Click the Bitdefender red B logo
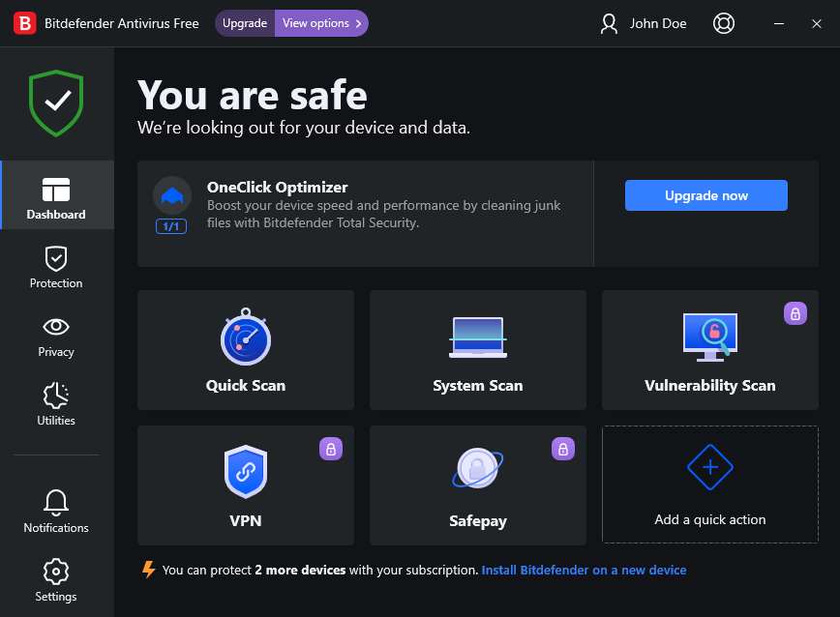Image resolution: width=840 pixels, height=617 pixels. tap(25, 23)
